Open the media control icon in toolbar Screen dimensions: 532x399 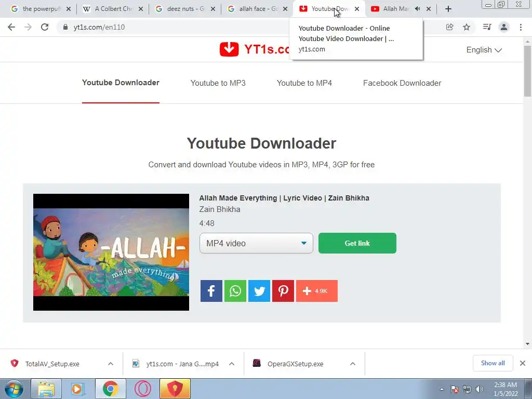(x=487, y=27)
